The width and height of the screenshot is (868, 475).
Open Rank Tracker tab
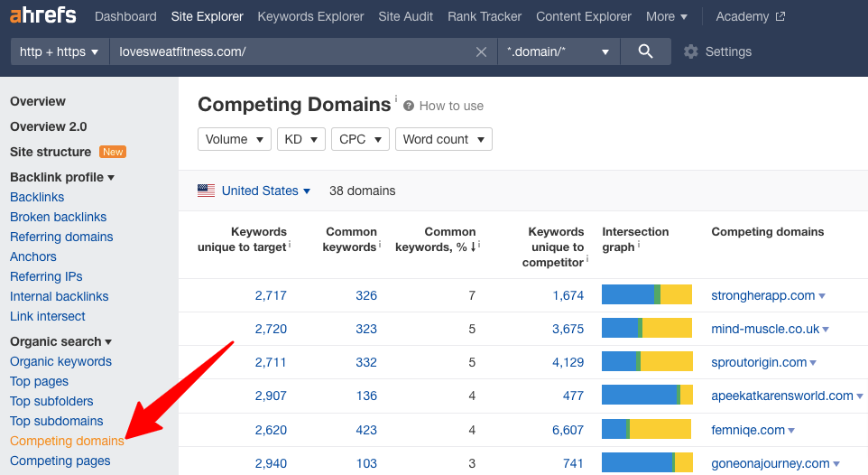pyautogui.click(x=485, y=16)
